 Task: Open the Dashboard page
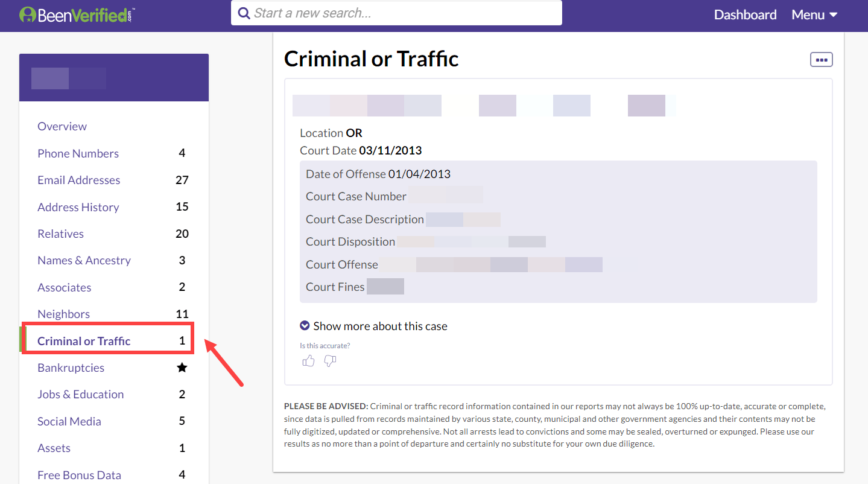coord(745,14)
